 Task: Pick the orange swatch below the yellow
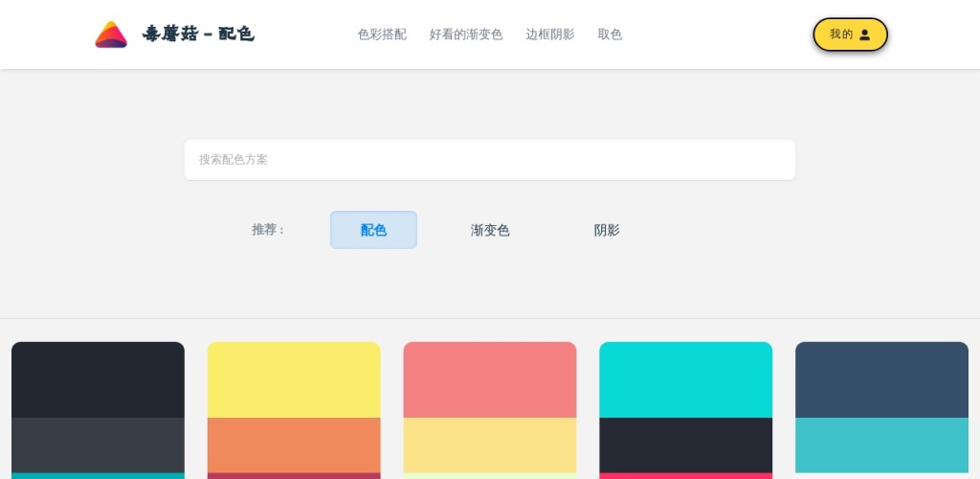pyautogui.click(x=294, y=445)
